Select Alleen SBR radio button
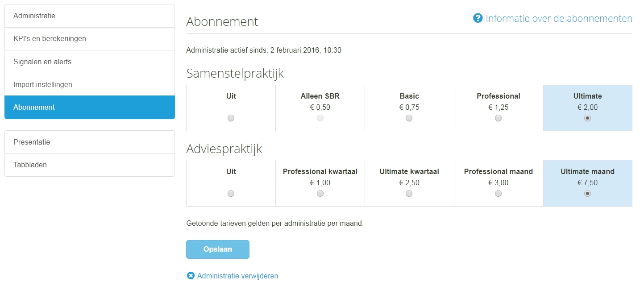The image size is (644, 286). pyautogui.click(x=320, y=118)
